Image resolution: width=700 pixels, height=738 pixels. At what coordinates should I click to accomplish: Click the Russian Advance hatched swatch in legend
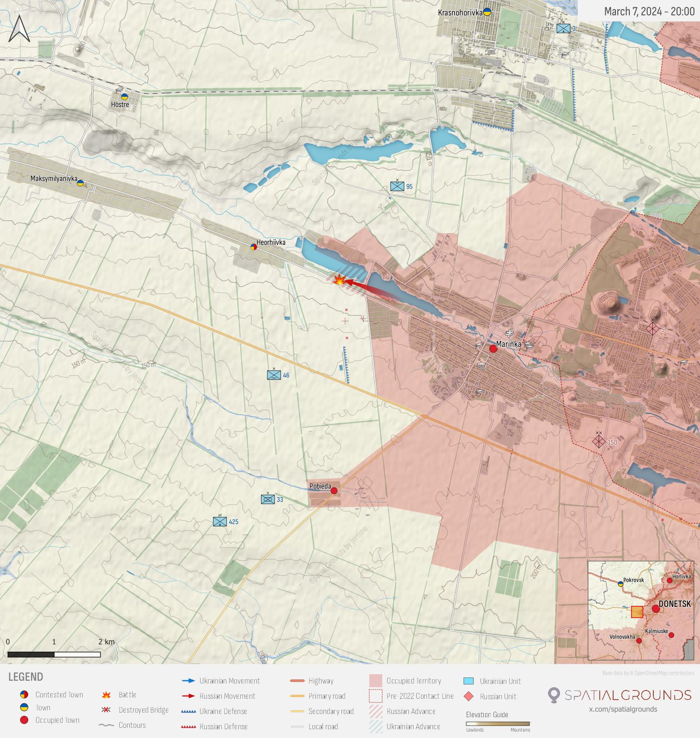(x=376, y=711)
